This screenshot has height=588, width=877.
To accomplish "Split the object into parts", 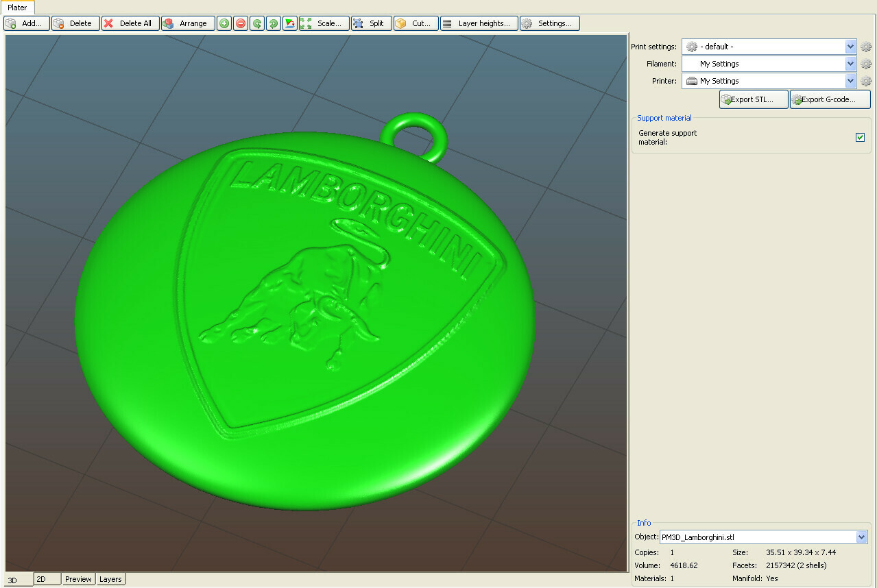I will tap(372, 23).
